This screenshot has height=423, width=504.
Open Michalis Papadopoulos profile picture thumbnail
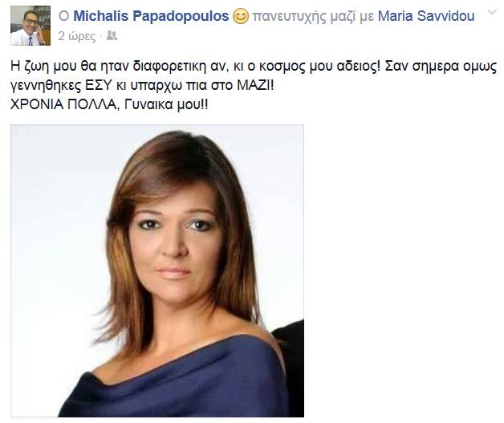click(30, 26)
